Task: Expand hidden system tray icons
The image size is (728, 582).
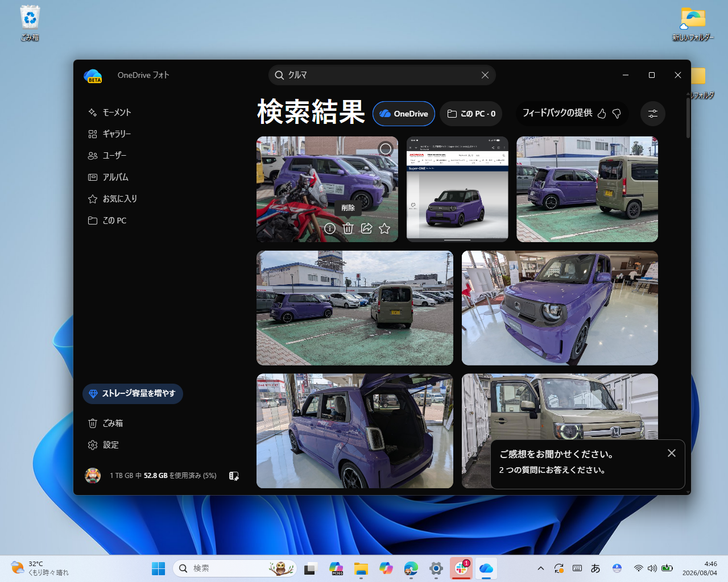Action: click(x=541, y=568)
